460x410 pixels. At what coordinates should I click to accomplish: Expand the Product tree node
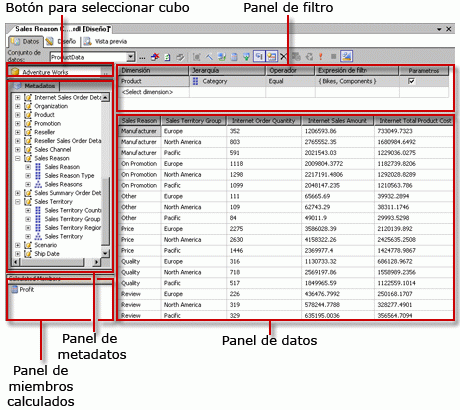18,115
